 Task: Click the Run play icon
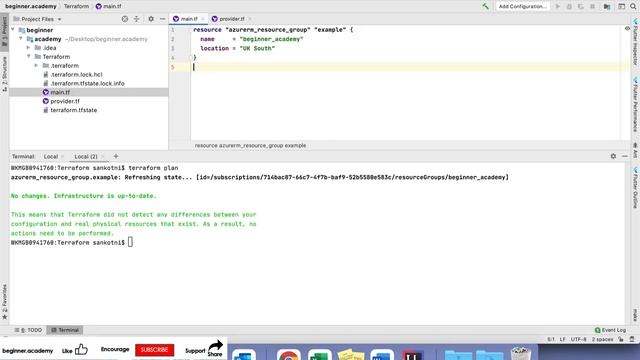click(x=558, y=7)
